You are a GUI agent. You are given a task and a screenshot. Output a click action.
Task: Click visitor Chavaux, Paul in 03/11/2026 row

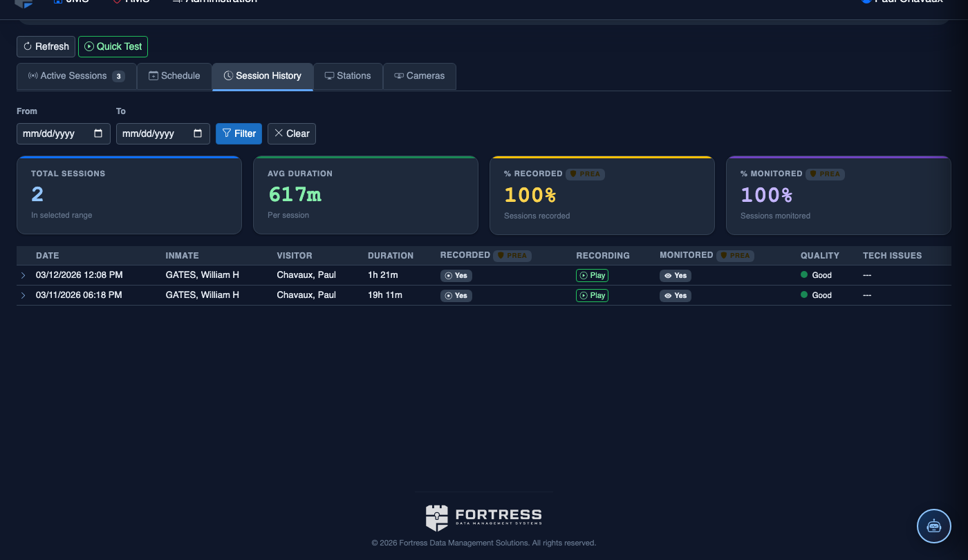pos(306,295)
